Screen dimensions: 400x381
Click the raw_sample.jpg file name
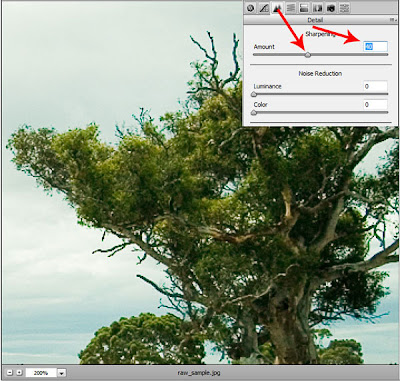click(199, 373)
